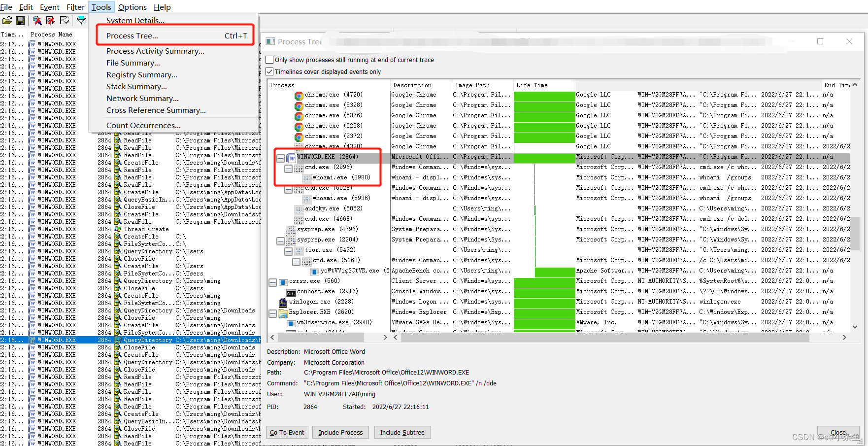The height and width of the screenshot is (446, 868).
Task: Click the Filter funnel toolbar icon
Action: click(x=81, y=20)
